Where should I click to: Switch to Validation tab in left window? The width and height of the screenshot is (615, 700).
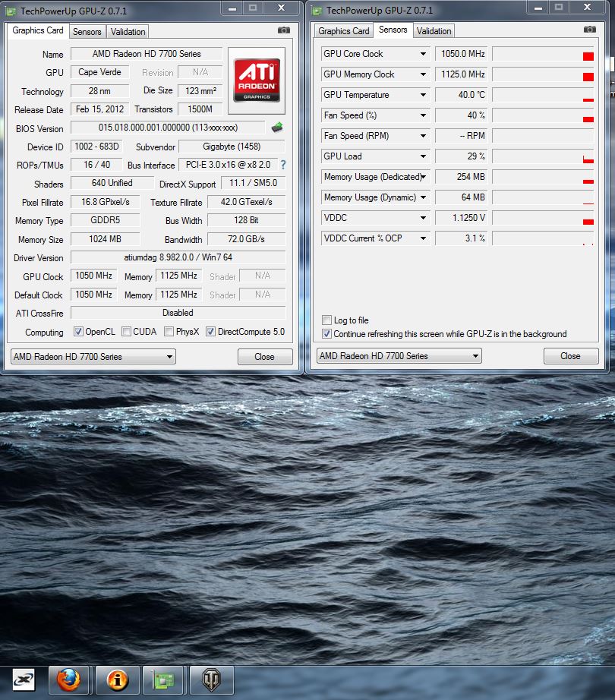(128, 32)
